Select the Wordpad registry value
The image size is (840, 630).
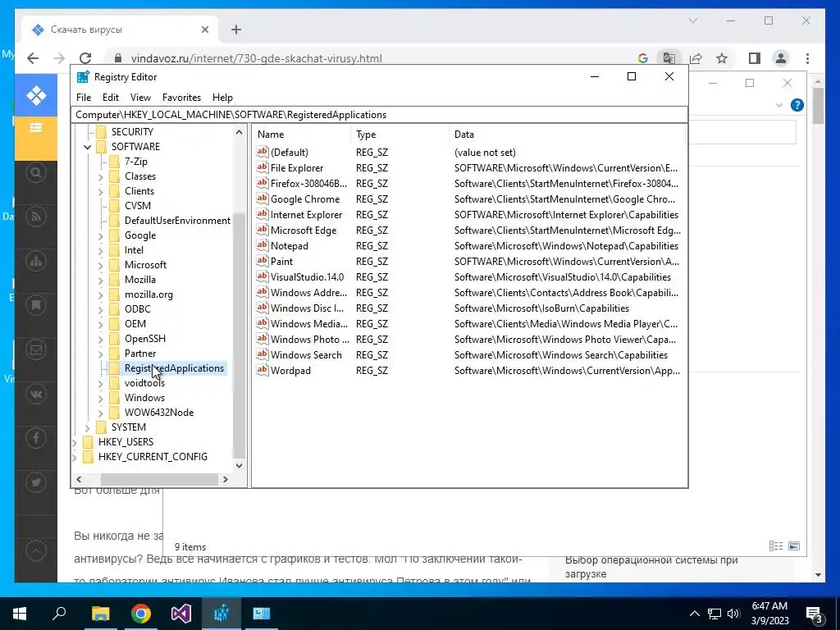tap(290, 371)
